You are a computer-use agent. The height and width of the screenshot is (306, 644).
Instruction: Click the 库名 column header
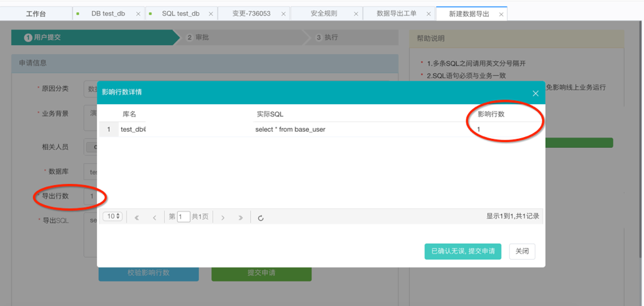point(129,114)
